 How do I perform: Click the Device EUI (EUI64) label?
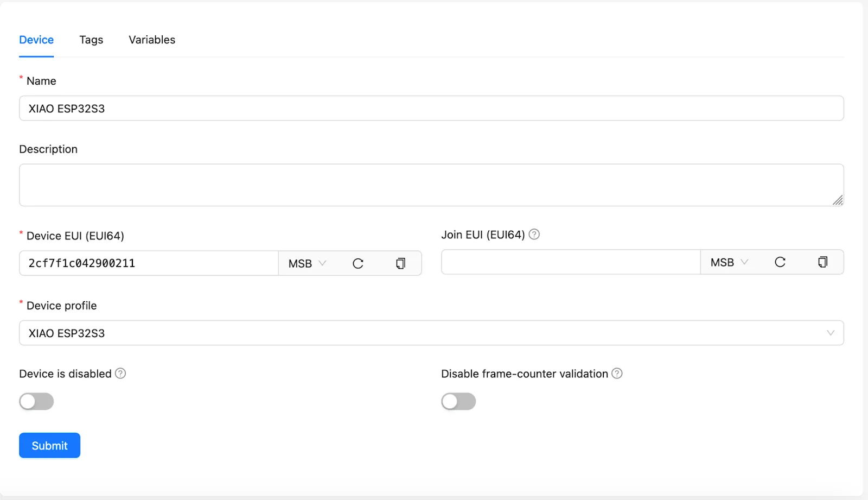pyautogui.click(x=75, y=236)
